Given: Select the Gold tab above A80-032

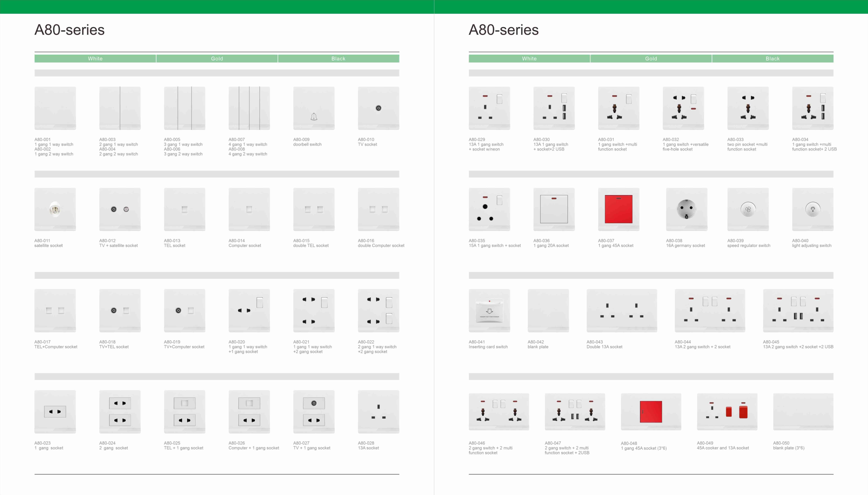Looking at the screenshot, I should (x=651, y=59).
